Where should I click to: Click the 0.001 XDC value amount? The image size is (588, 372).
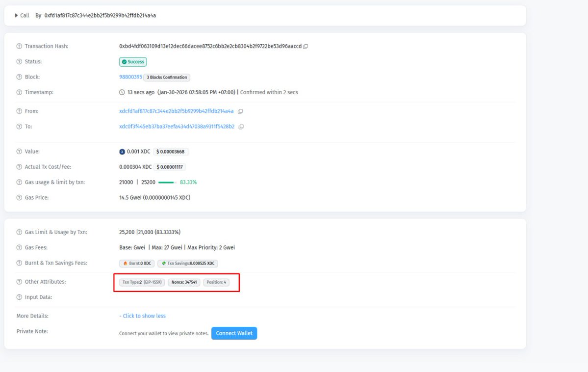click(x=138, y=152)
